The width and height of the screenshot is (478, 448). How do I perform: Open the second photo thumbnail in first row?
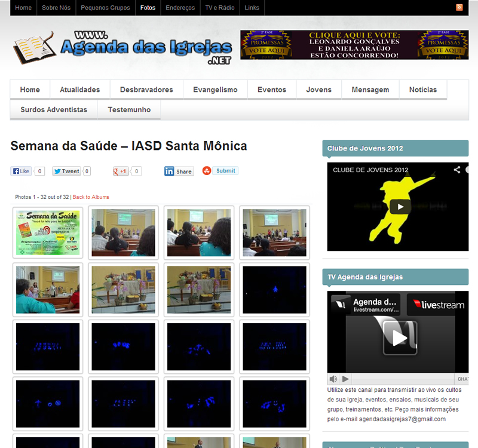[124, 232]
